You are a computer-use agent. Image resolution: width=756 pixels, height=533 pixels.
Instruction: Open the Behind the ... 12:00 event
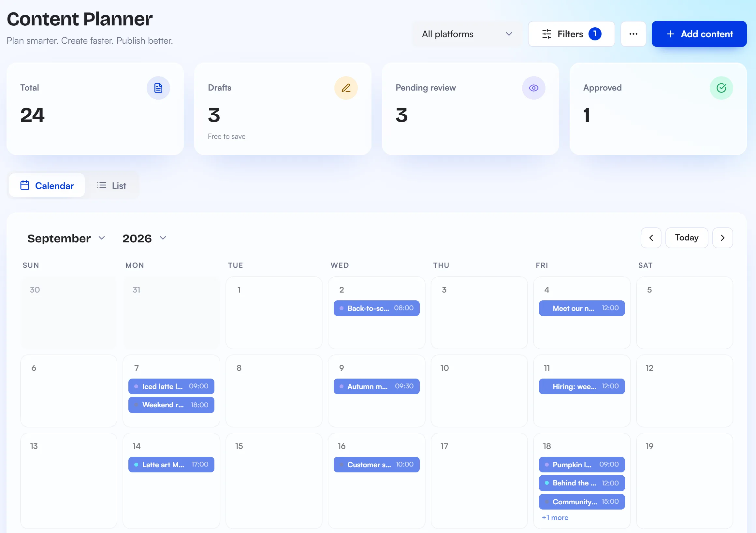pyautogui.click(x=581, y=483)
